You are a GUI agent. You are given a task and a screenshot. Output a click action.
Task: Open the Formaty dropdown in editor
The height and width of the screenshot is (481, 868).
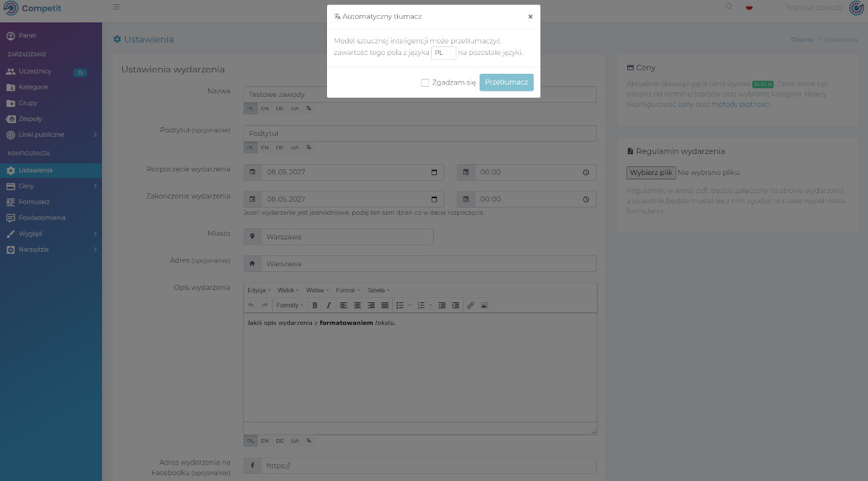point(290,305)
